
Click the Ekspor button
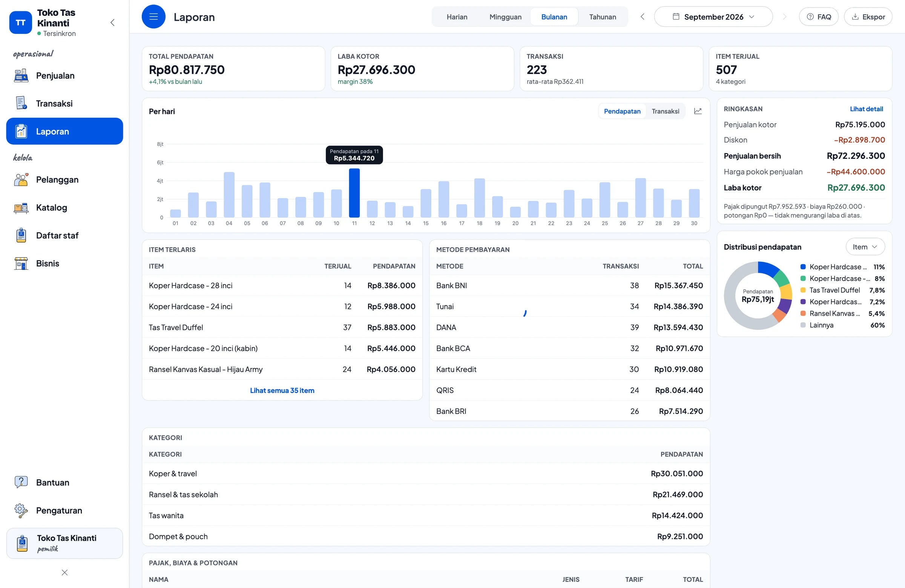[x=868, y=17]
